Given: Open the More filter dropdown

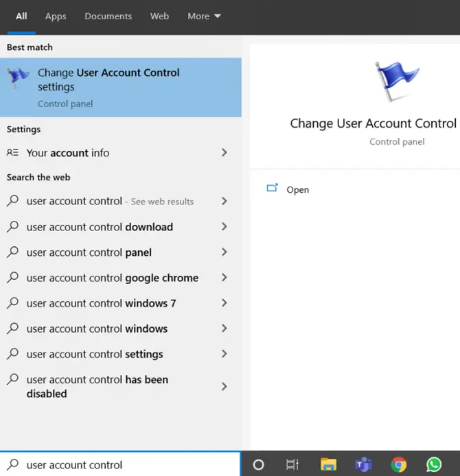Looking at the screenshot, I should pyautogui.click(x=204, y=16).
